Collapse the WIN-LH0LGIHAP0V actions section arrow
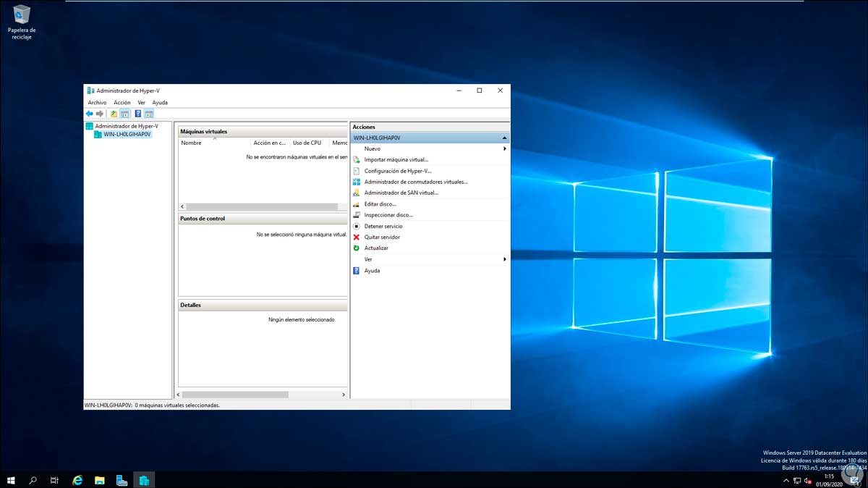The width and height of the screenshot is (868, 488). click(x=504, y=138)
